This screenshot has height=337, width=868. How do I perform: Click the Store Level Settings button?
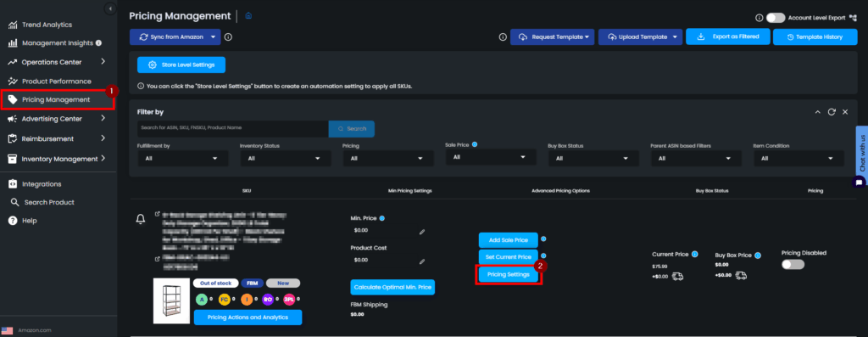click(181, 65)
